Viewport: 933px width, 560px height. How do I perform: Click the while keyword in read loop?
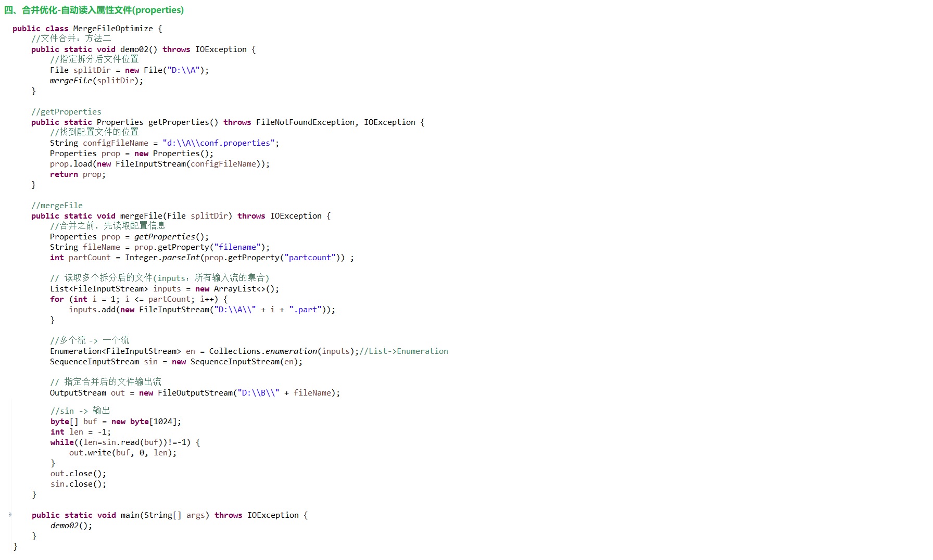[62, 442]
